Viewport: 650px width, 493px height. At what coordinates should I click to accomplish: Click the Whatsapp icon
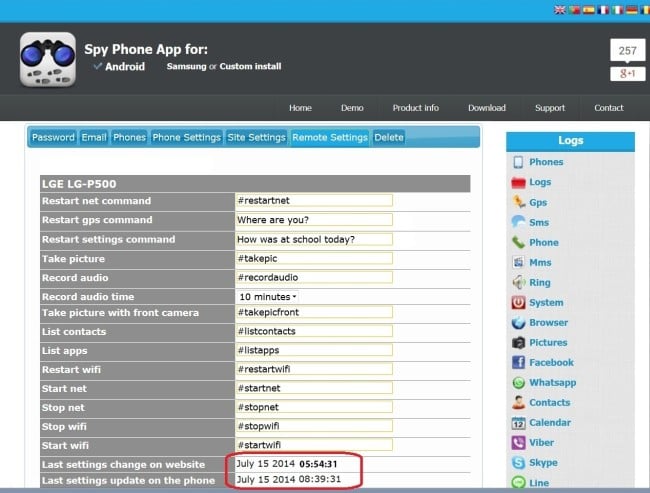click(518, 383)
